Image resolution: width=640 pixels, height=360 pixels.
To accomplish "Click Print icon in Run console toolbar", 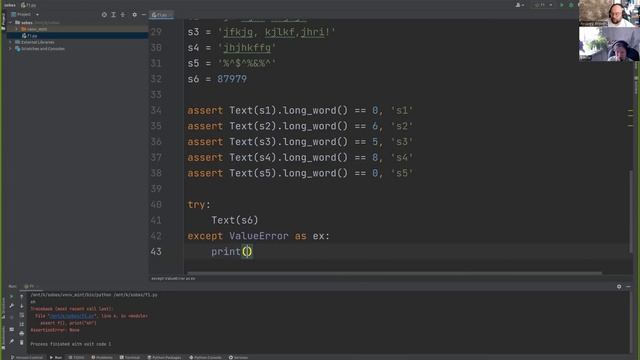I will (x=22, y=333).
